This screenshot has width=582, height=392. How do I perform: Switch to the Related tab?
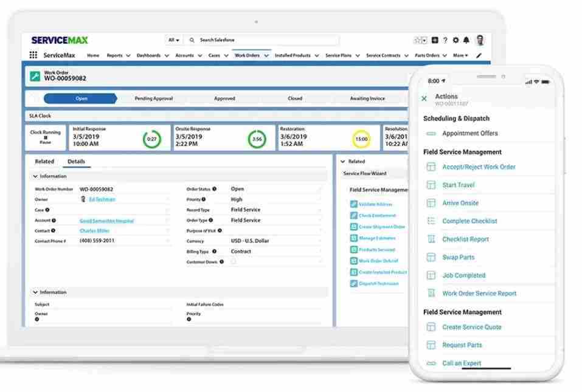44,162
